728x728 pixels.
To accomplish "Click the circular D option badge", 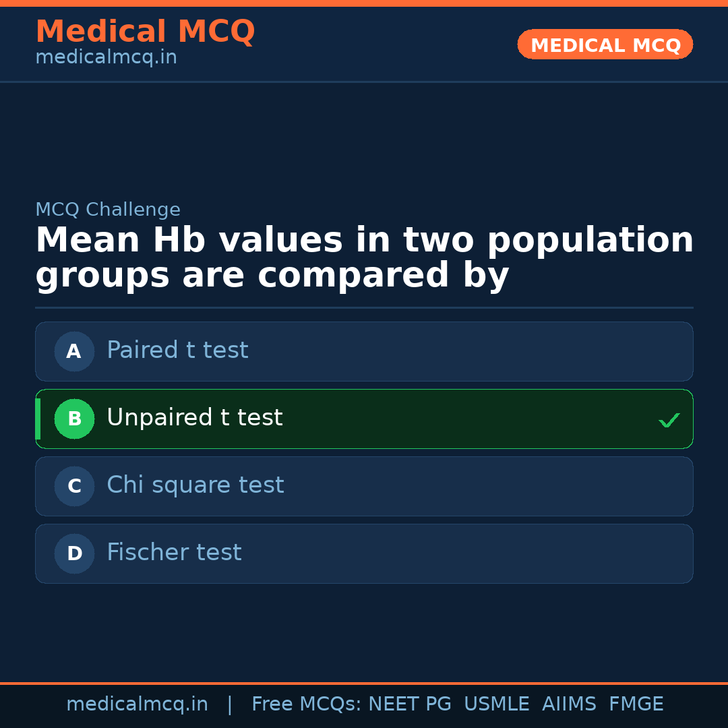I will pyautogui.click(x=74, y=553).
